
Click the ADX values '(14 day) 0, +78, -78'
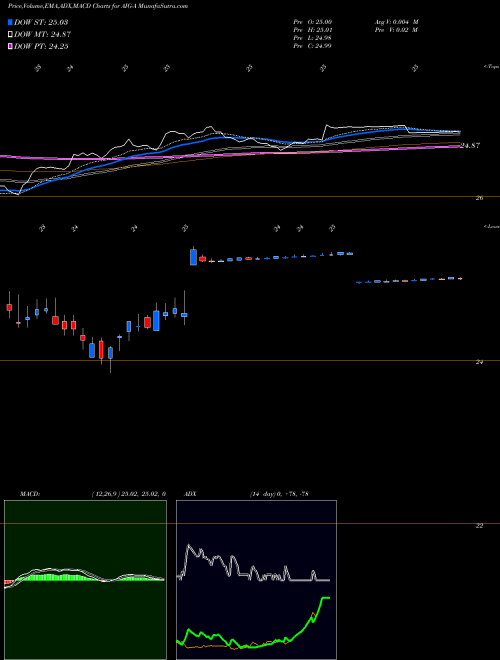[279, 494]
